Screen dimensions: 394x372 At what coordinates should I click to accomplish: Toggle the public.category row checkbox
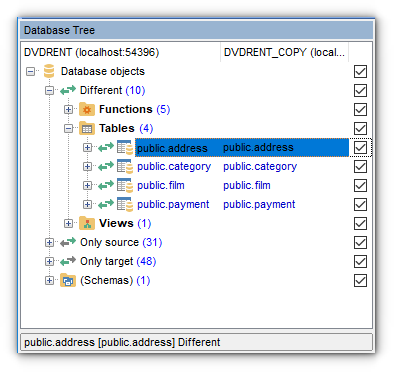(x=360, y=166)
